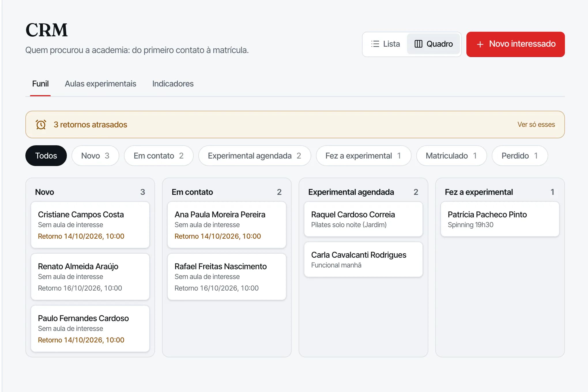Click the CRM page title
588x392 pixels.
pos(46,30)
